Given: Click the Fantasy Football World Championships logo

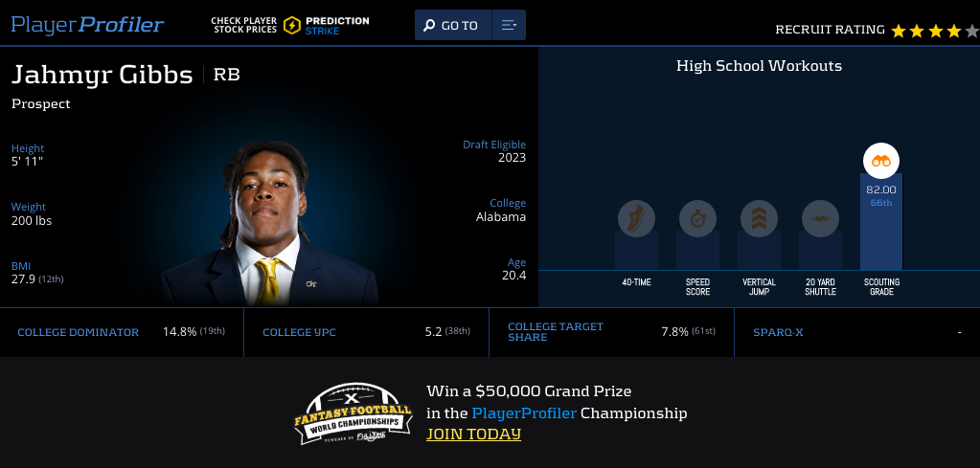Looking at the screenshot, I should tap(353, 413).
